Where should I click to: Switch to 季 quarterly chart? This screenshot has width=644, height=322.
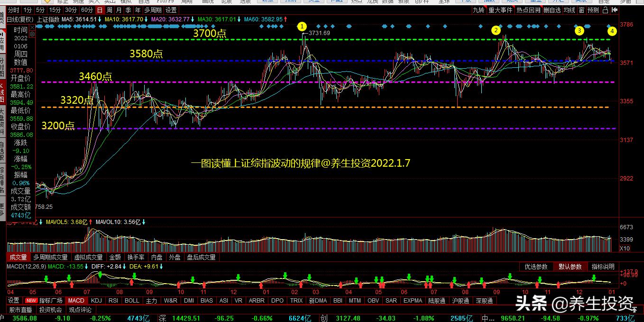129,10
